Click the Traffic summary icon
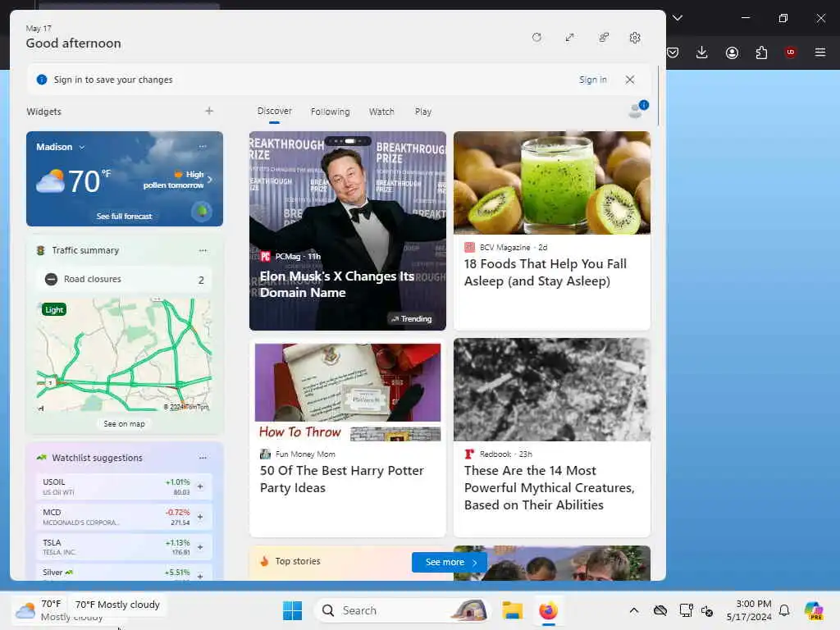Viewport: 840px width, 630px height. pyautogui.click(x=41, y=250)
